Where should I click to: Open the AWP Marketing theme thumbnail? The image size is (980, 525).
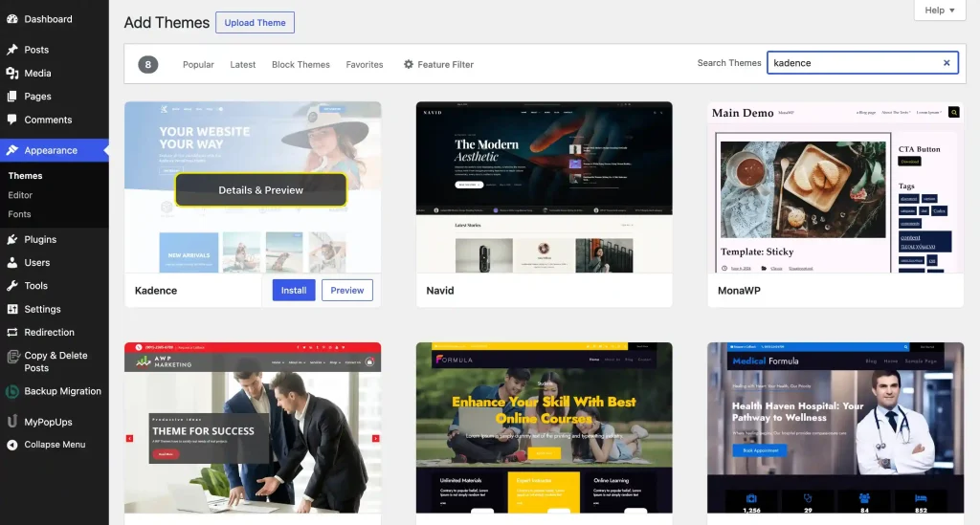253,427
